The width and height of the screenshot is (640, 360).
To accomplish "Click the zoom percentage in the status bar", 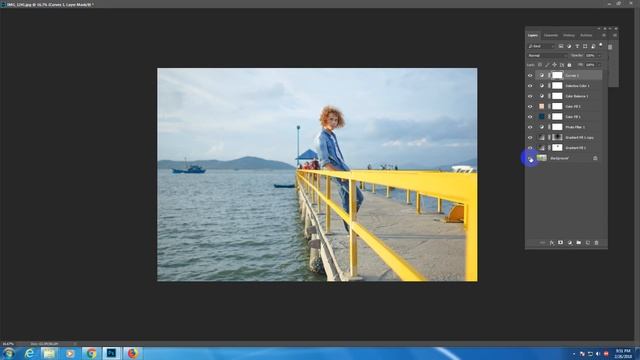I will coord(8,344).
